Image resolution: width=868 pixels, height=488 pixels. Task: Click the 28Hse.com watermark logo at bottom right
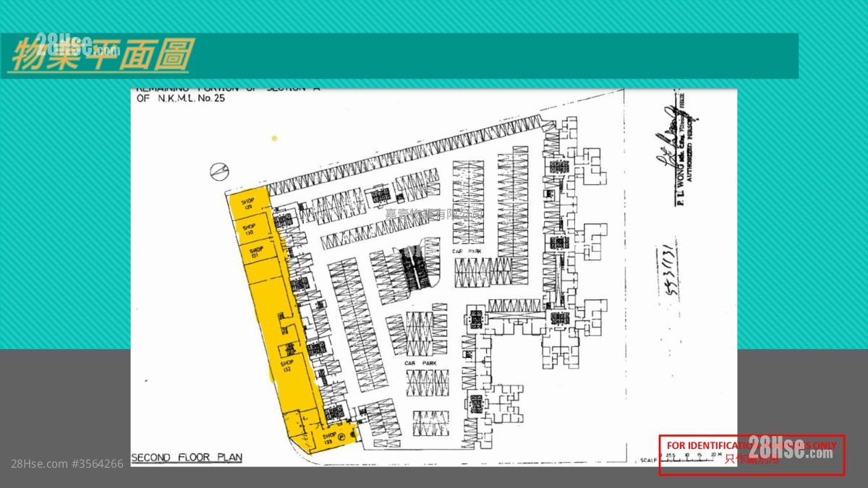790,448
